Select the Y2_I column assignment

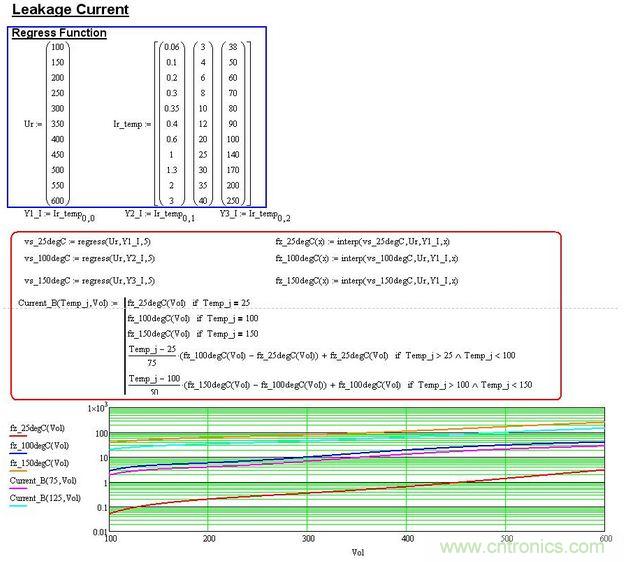click(161, 214)
